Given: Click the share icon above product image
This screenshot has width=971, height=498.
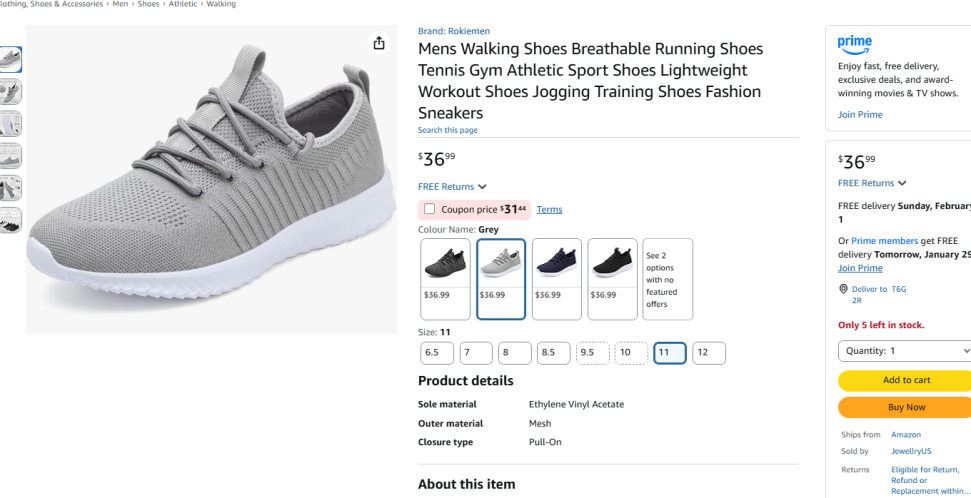Looking at the screenshot, I should [x=379, y=43].
